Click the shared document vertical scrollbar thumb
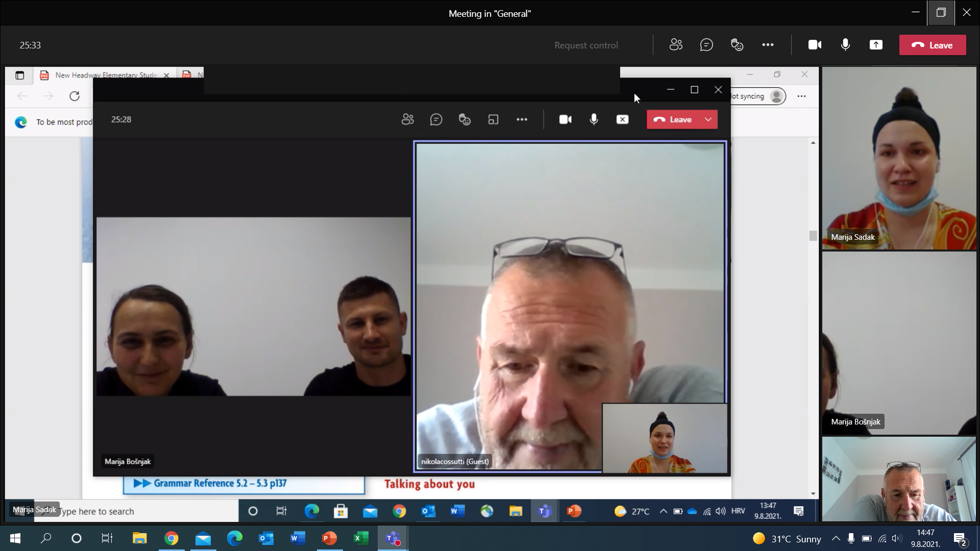Screen dimensions: 980x551 click(x=813, y=236)
